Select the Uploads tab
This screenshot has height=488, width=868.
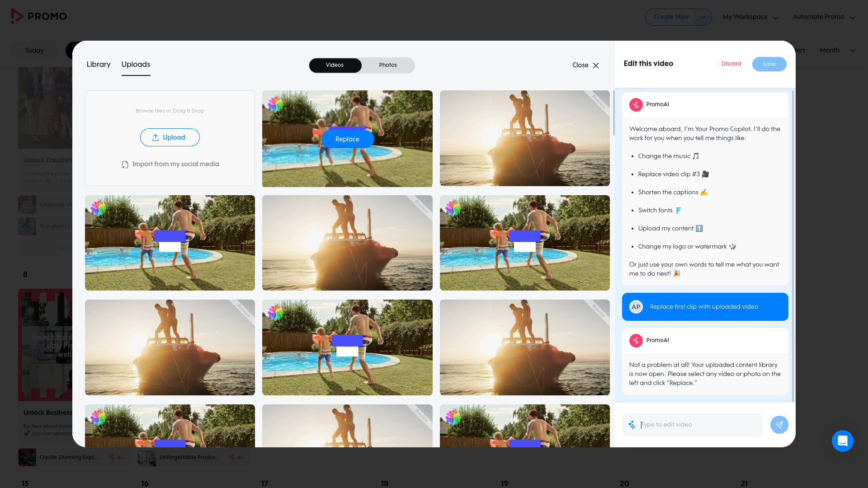(136, 65)
